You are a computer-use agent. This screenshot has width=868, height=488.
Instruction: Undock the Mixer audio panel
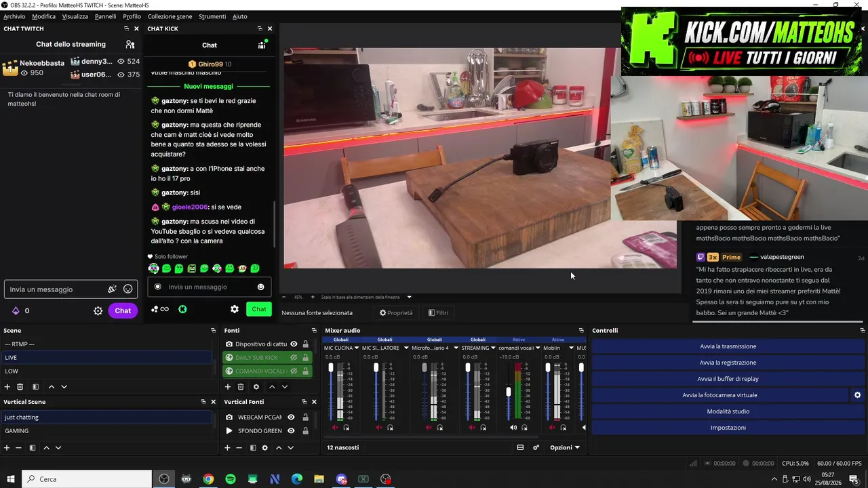(581, 330)
